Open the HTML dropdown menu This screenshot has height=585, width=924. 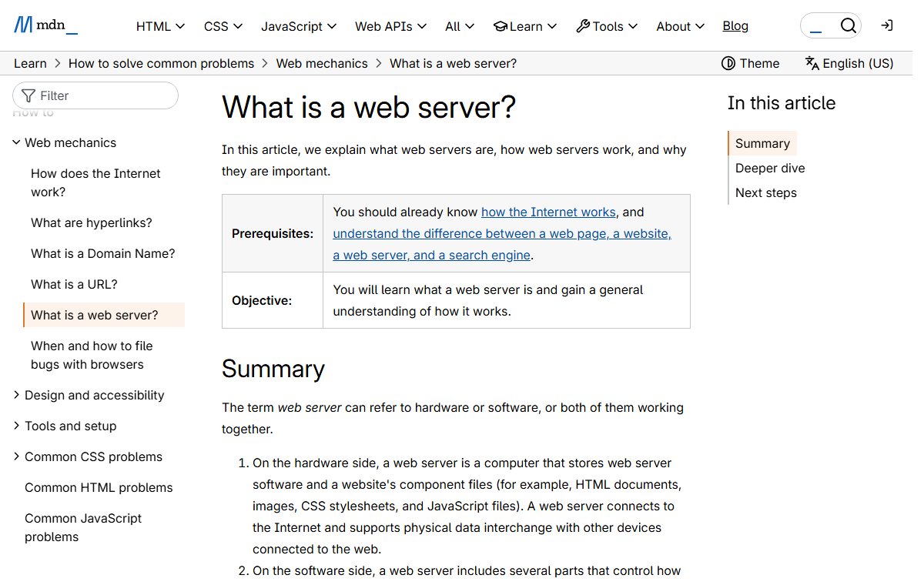point(160,26)
